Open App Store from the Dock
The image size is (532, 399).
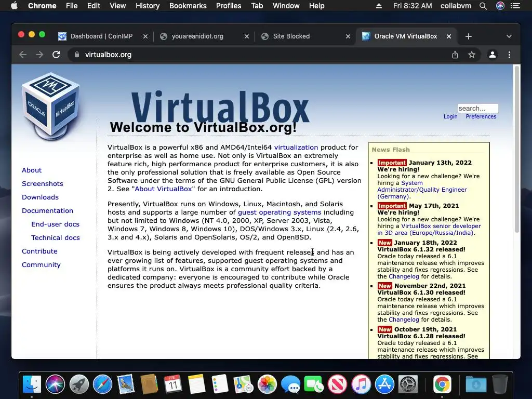point(384,384)
